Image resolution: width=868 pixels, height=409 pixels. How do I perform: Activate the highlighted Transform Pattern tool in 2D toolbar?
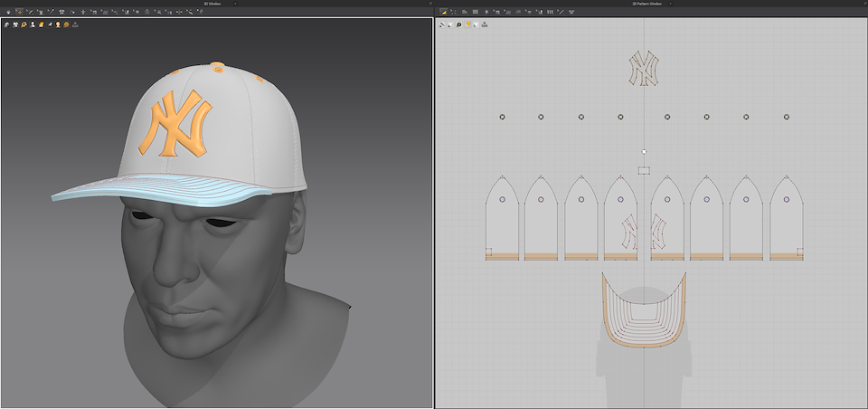442,12
